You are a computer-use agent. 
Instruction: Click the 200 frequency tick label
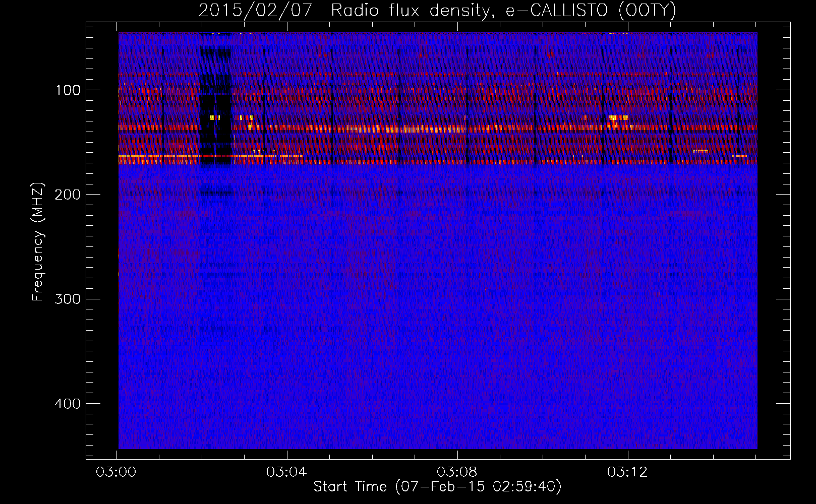[68, 195]
